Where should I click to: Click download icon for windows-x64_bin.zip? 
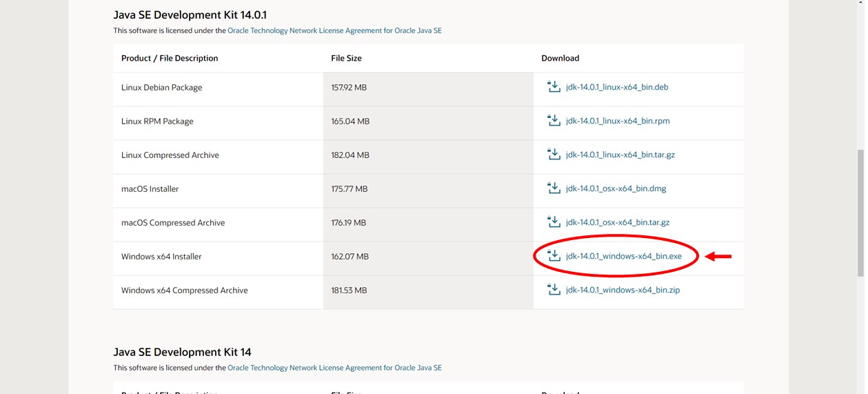(554, 290)
